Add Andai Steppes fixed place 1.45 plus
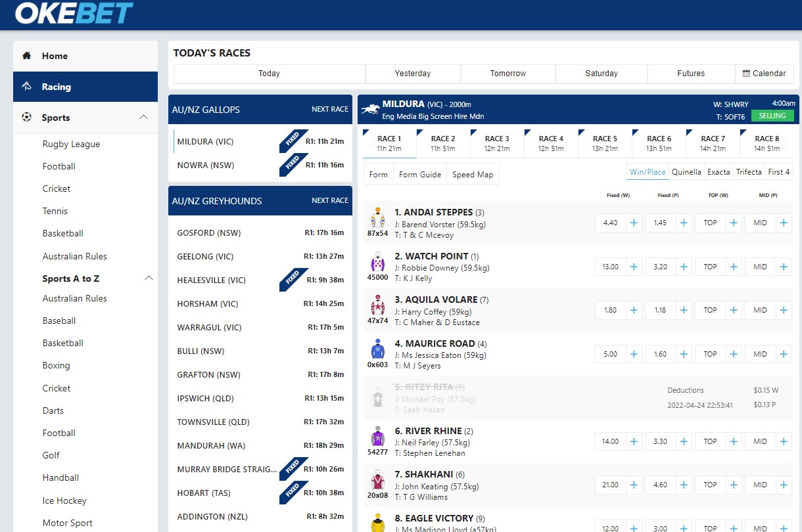 click(x=684, y=223)
